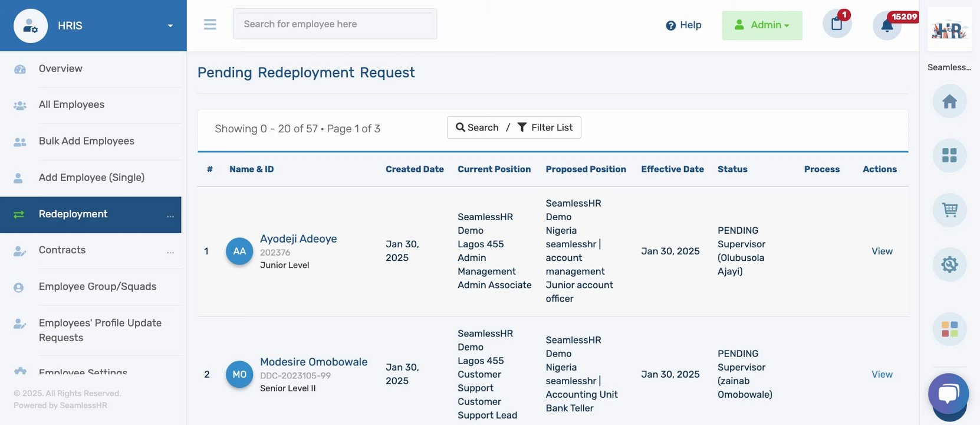The width and height of the screenshot is (980, 425).
Task: Click the Search / Filter List button
Action: (x=514, y=127)
